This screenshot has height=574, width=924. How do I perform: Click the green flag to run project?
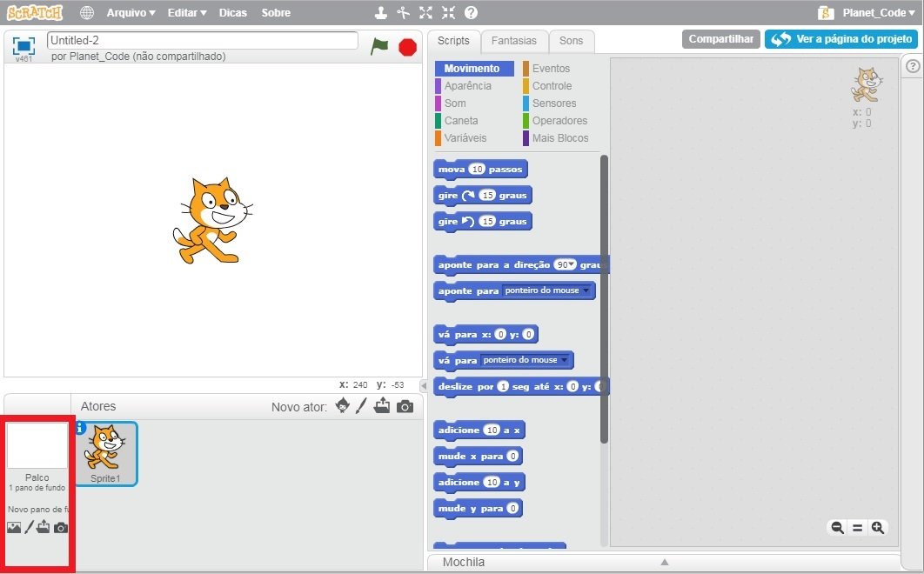click(379, 47)
